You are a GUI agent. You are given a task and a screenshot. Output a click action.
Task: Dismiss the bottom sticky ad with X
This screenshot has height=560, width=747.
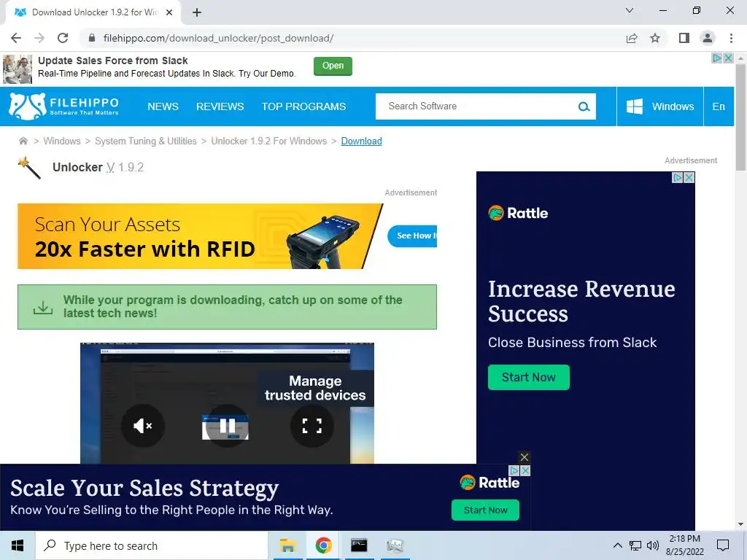(x=525, y=457)
